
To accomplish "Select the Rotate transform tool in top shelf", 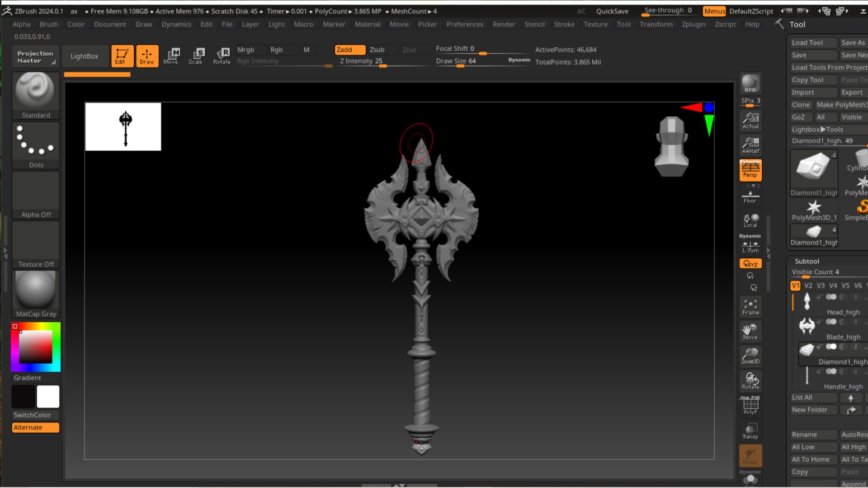I will click(x=222, y=56).
